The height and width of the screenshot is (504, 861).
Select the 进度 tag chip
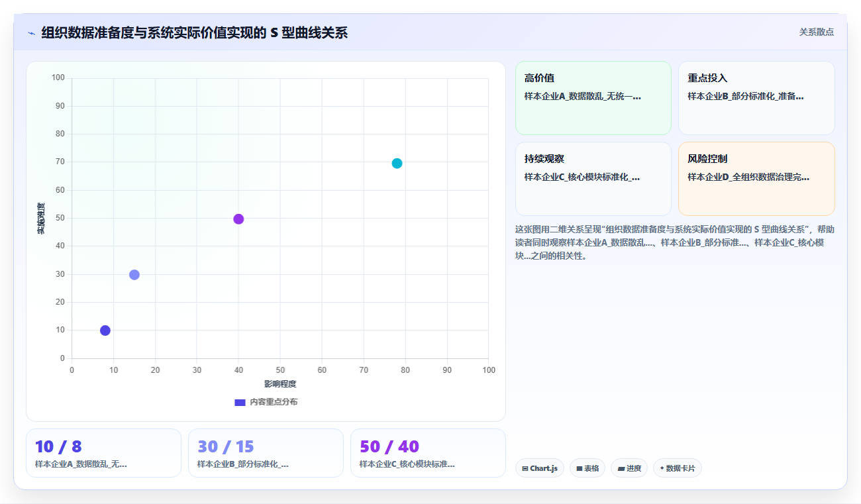[629, 468]
